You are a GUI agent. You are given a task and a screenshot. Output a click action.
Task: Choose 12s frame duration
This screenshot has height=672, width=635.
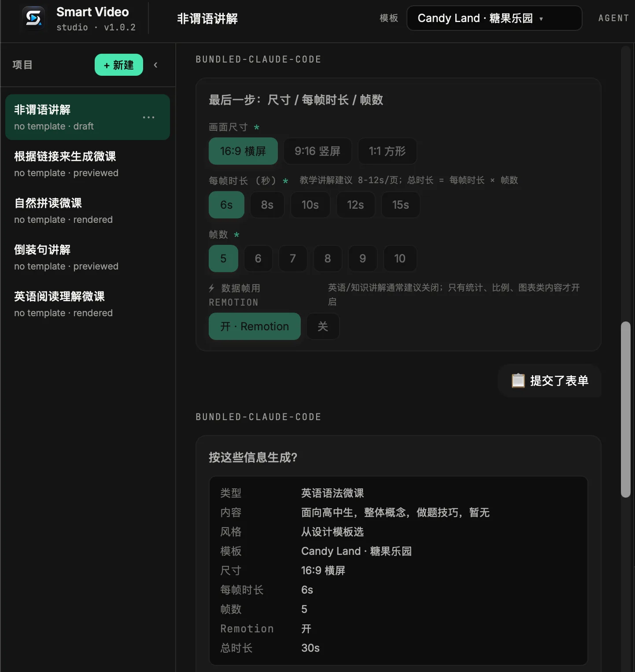(x=355, y=205)
